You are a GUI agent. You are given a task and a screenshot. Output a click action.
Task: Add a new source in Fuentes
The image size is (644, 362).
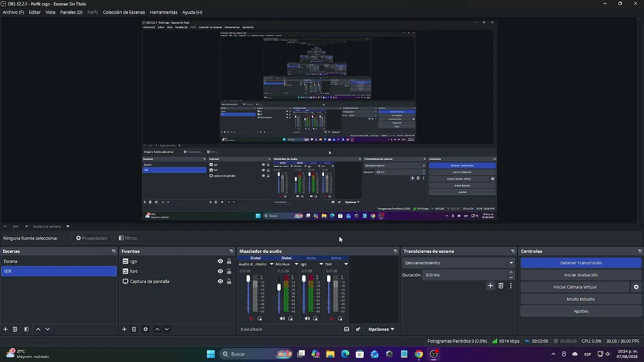[124, 329]
